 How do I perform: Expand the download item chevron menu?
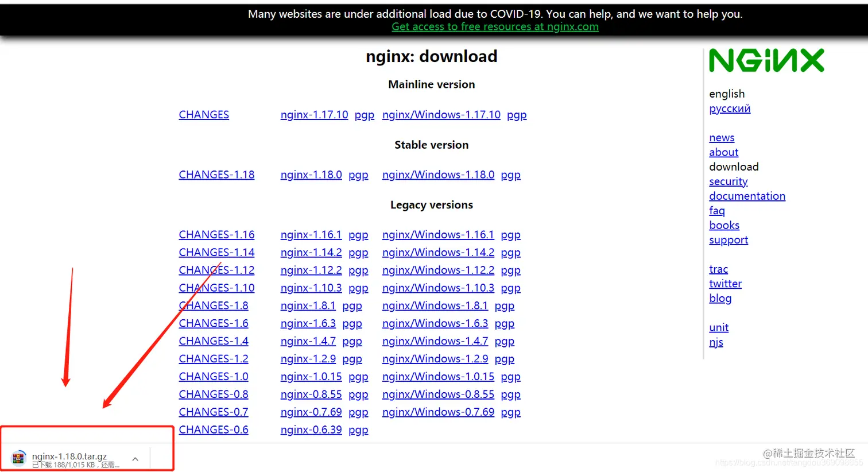coord(135,459)
